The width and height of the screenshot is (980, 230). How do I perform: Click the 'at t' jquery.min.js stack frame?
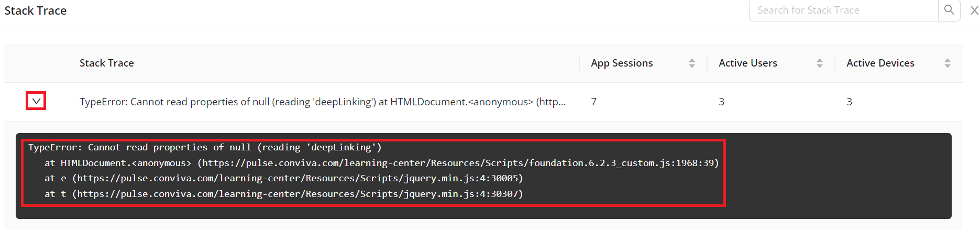click(x=283, y=194)
